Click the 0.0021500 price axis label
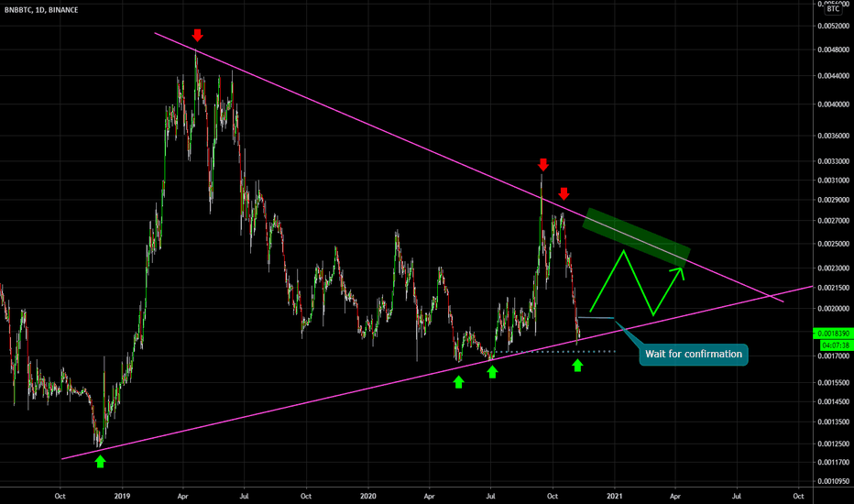The image size is (854, 504). click(x=833, y=288)
